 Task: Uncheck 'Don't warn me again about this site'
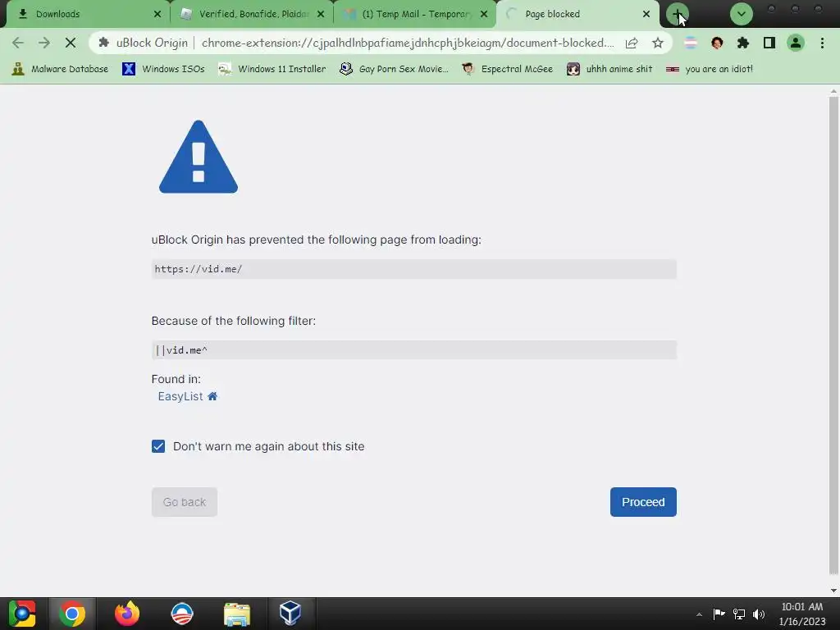click(158, 446)
